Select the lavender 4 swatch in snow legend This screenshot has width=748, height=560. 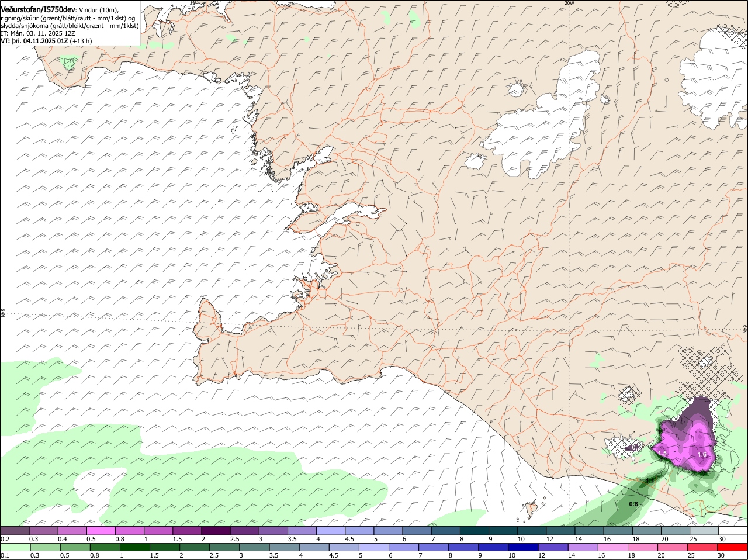click(x=331, y=531)
